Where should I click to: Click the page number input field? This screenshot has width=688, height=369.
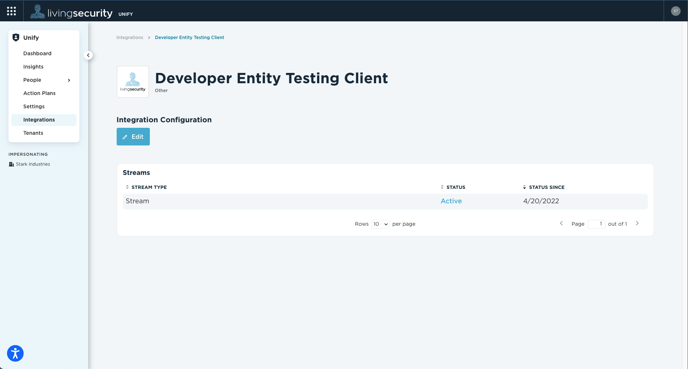[x=596, y=224]
